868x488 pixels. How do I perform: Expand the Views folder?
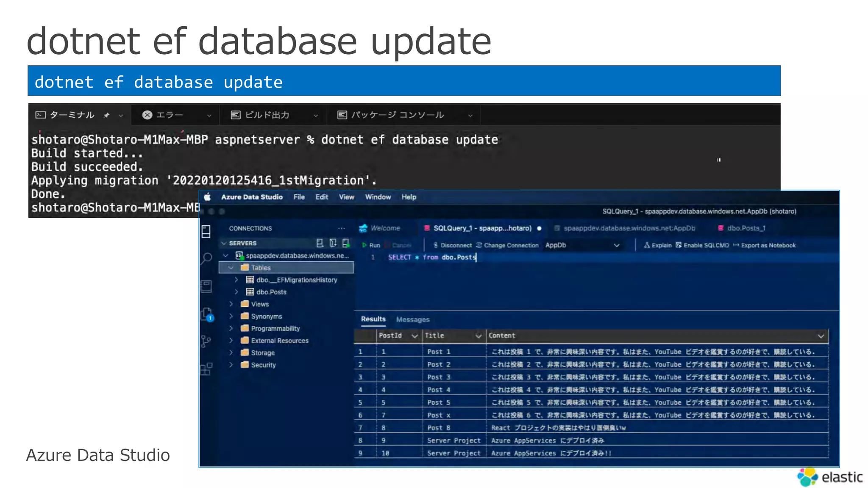pyautogui.click(x=231, y=304)
